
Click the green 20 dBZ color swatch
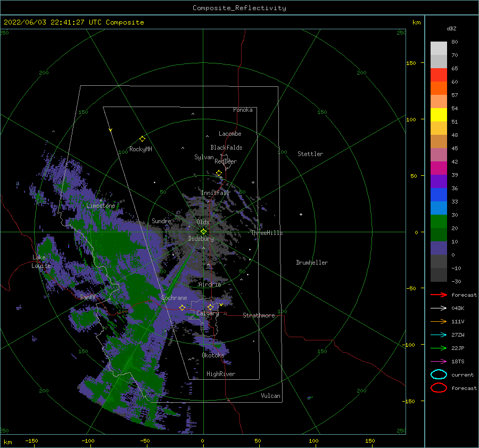click(439, 222)
